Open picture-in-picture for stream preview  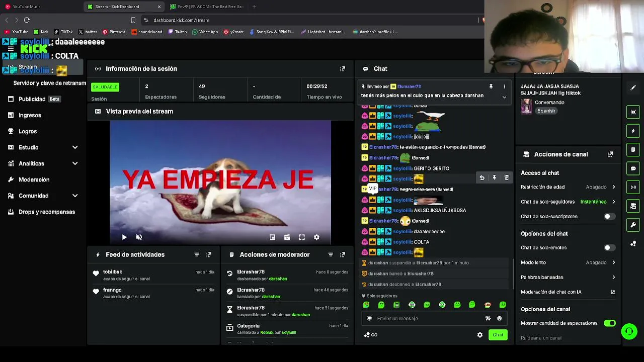click(x=272, y=237)
